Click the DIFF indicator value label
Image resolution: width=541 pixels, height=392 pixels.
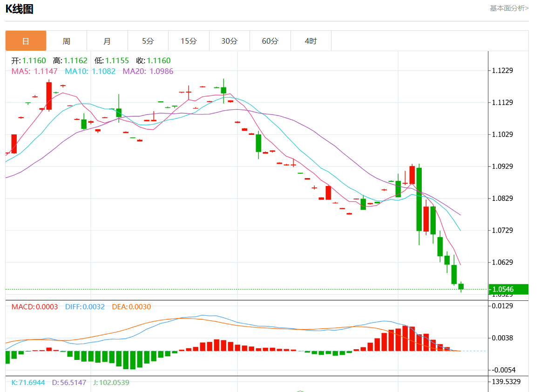coord(85,307)
